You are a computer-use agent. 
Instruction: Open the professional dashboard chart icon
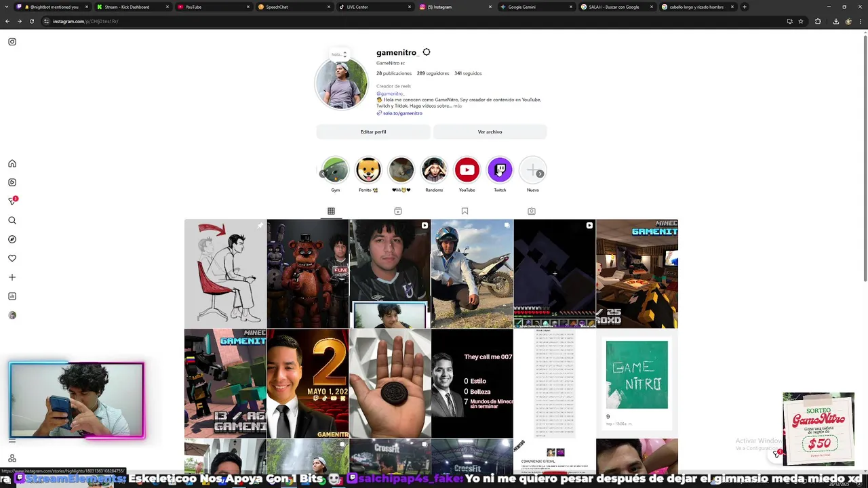12,296
